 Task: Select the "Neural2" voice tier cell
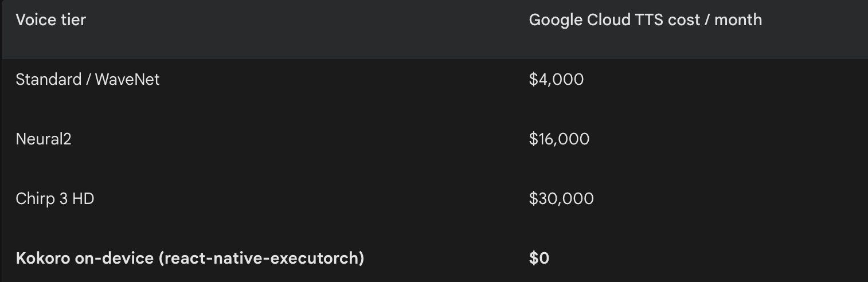click(44, 139)
